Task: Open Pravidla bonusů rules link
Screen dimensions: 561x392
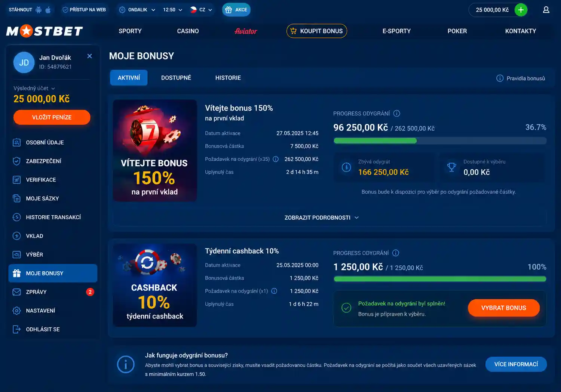Action: click(x=521, y=78)
